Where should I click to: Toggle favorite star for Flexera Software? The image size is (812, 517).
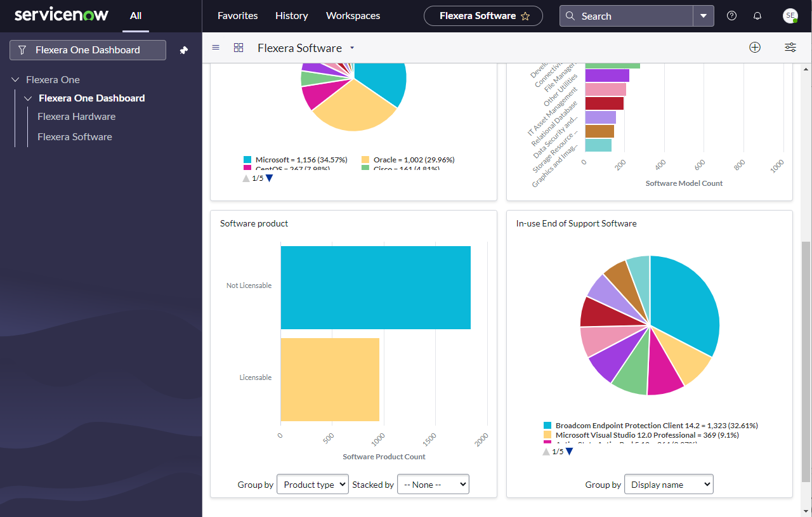click(x=525, y=16)
